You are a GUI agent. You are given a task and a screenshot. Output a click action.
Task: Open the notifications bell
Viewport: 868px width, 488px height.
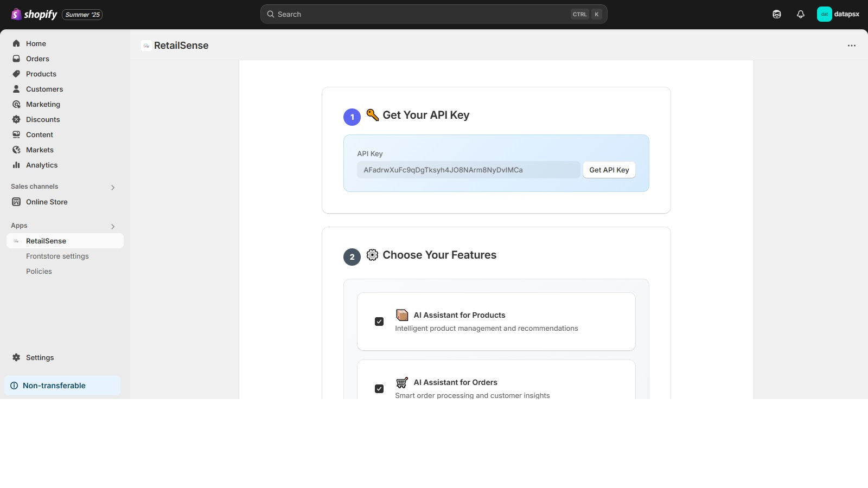tap(801, 15)
